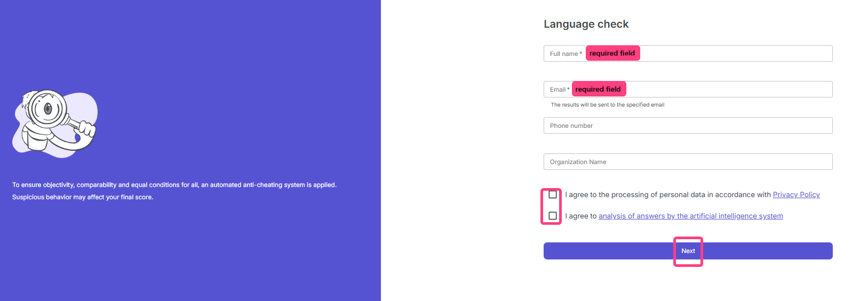Screen dimensions: 868x301
Task: Click the anti-cheating system notice text
Action: (174, 185)
